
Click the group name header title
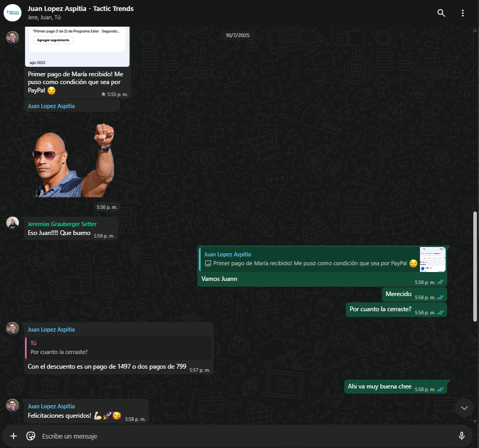click(80, 8)
